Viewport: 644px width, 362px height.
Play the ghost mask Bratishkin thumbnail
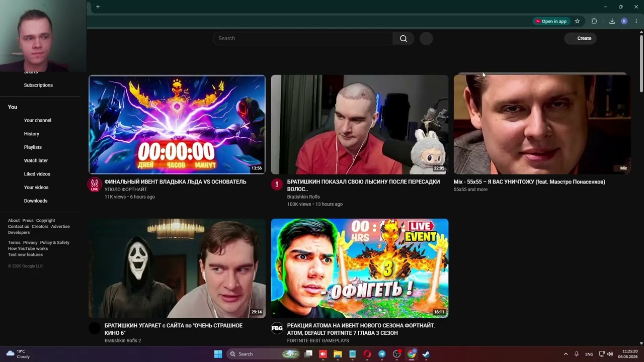point(177,268)
